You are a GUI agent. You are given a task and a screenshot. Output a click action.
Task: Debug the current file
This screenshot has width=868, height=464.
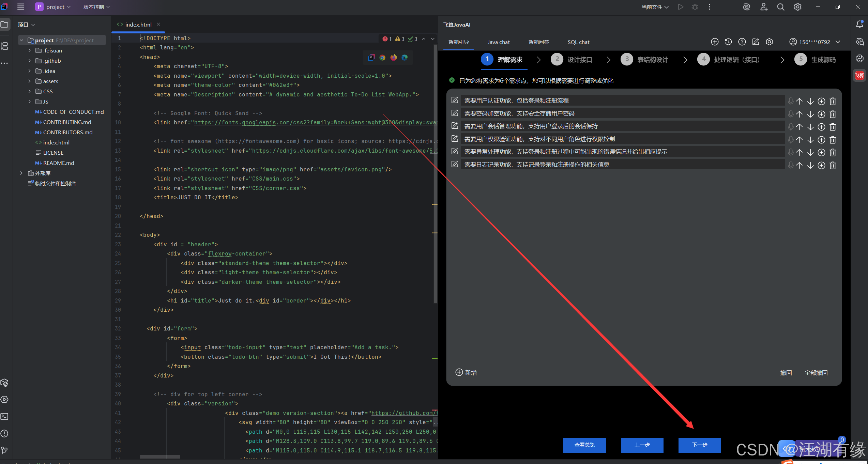pyautogui.click(x=695, y=7)
